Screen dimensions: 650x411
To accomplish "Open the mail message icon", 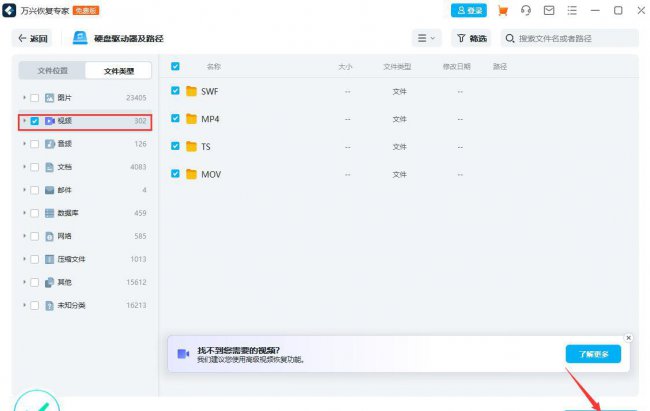I will tap(549, 10).
